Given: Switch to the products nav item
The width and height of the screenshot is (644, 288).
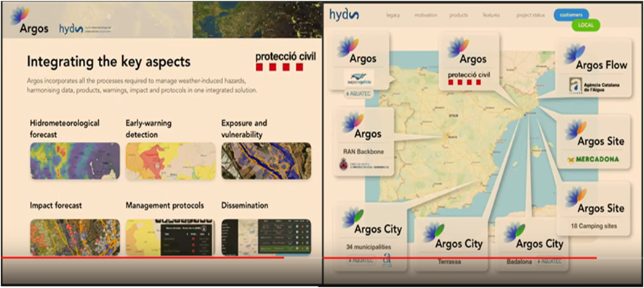Looking at the screenshot, I should [x=459, y=15].
